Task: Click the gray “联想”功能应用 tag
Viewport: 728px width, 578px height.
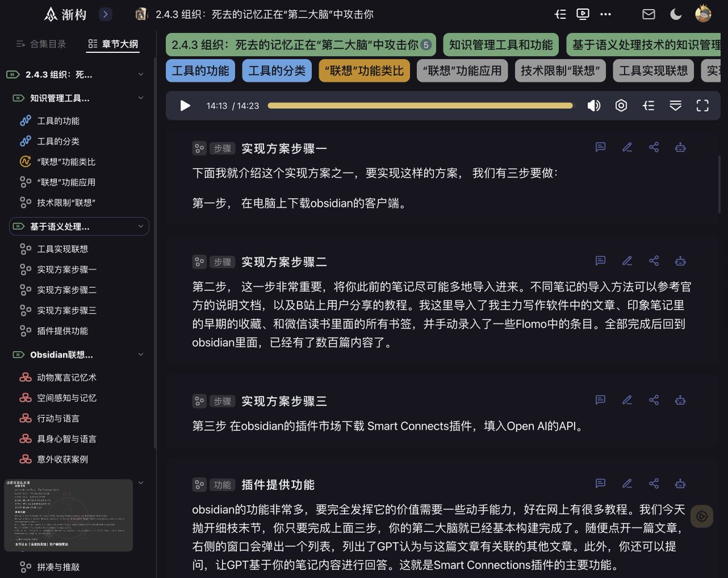Action: [x=463, y=70]
